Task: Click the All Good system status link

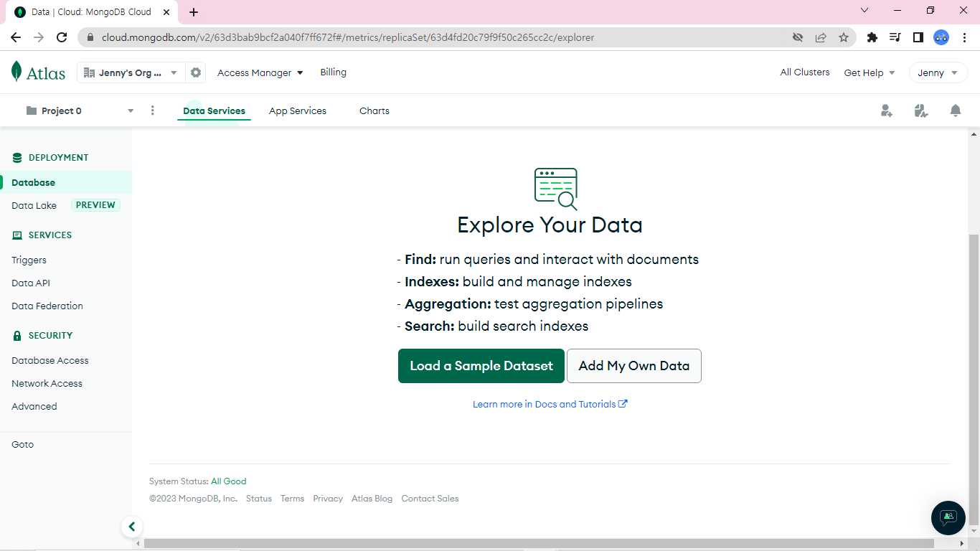Action: [228, 481]
